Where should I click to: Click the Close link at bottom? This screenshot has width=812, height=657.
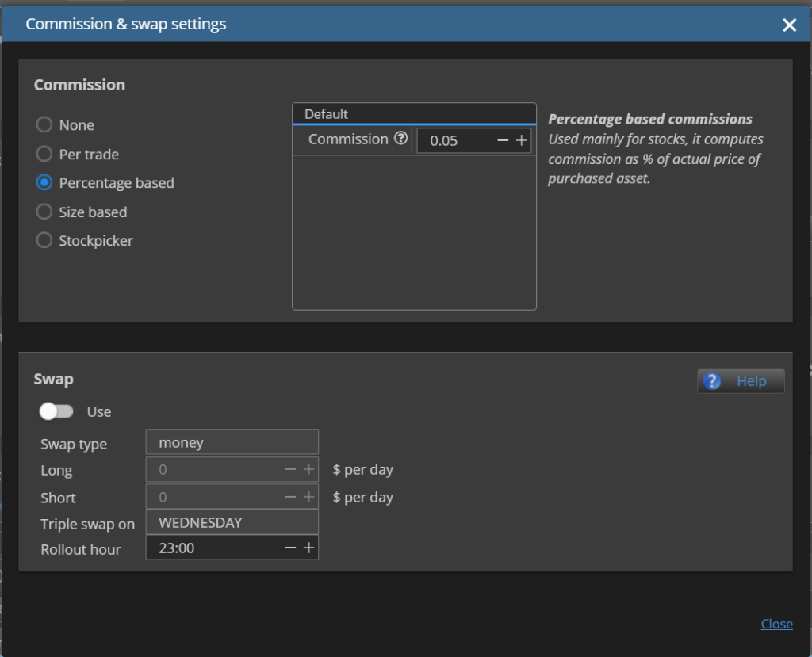(776, 624)
